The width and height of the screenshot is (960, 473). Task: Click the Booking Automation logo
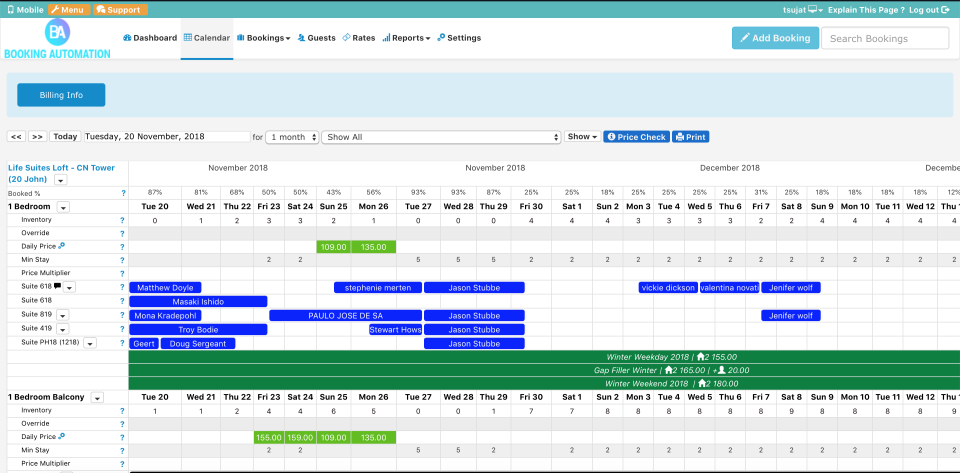coord(58,39)
